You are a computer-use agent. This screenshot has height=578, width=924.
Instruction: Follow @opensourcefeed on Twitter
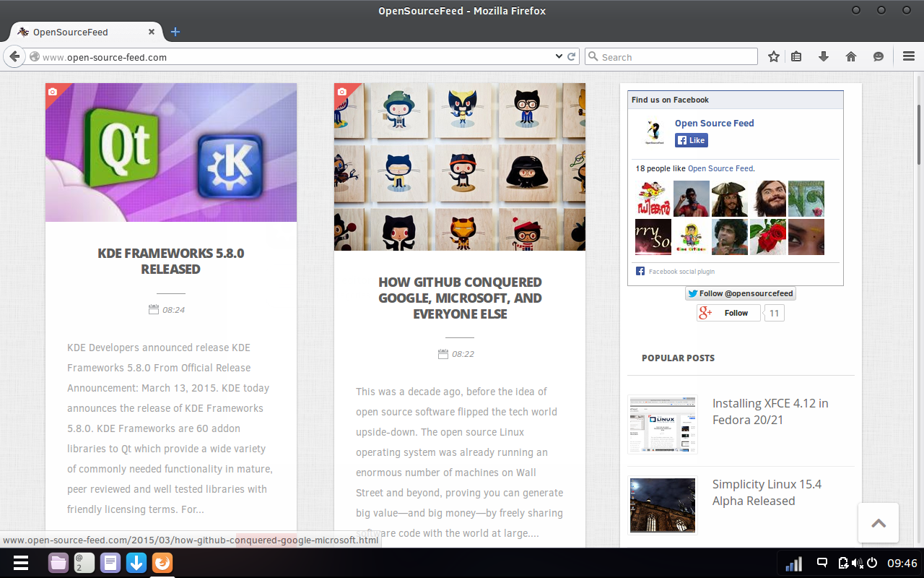741,293
